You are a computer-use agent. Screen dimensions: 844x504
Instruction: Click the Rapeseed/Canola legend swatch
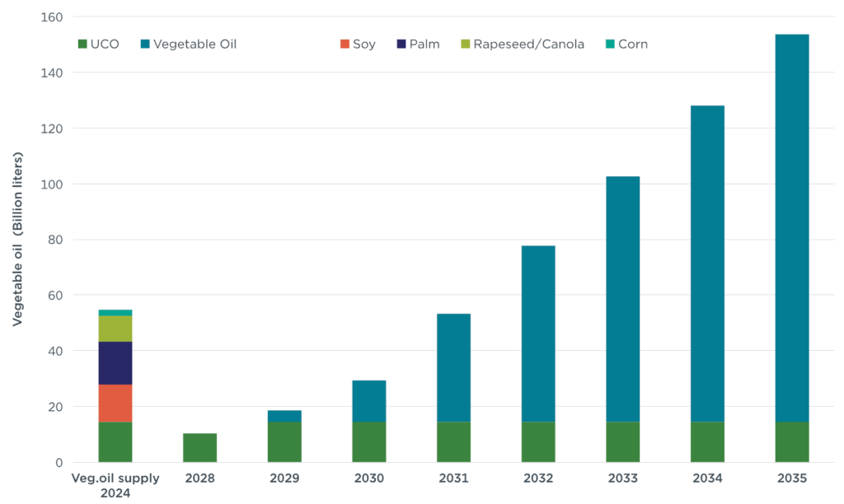(x=466, y=44)
